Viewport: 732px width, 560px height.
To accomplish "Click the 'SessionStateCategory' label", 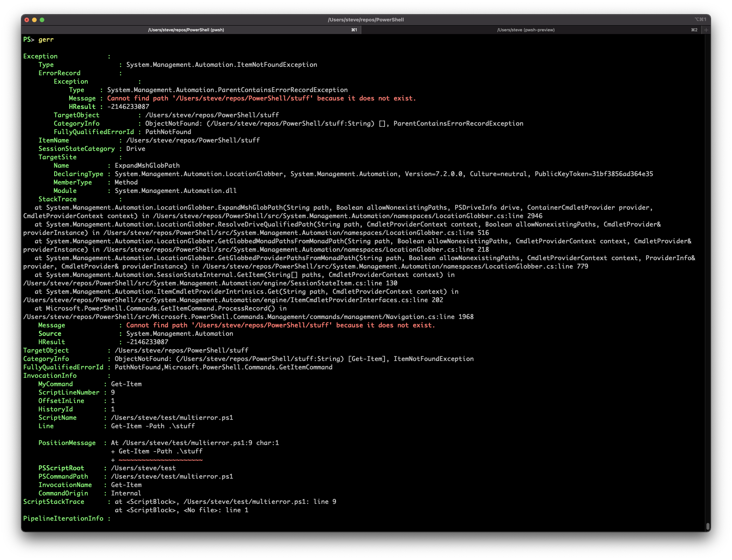I will 76,149.
